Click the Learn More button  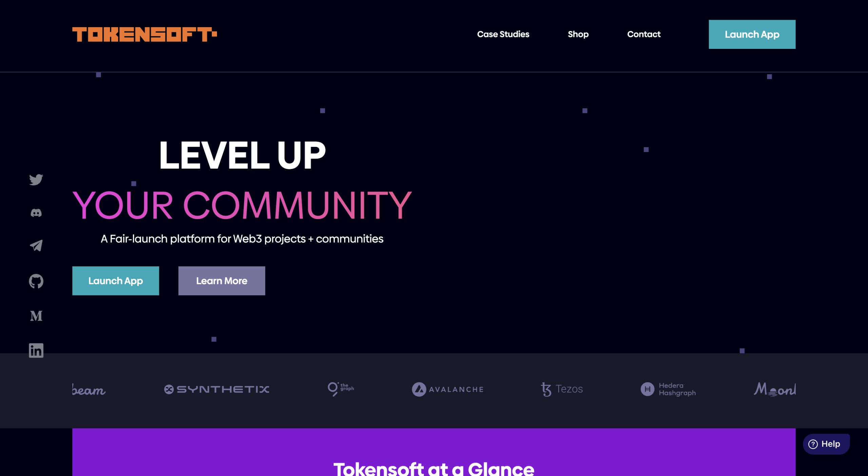tap(221, 281)
